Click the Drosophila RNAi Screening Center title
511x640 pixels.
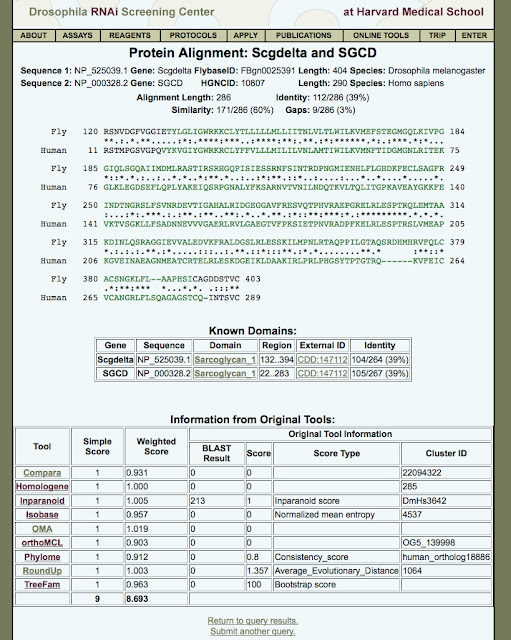click(x=122, y=12)
